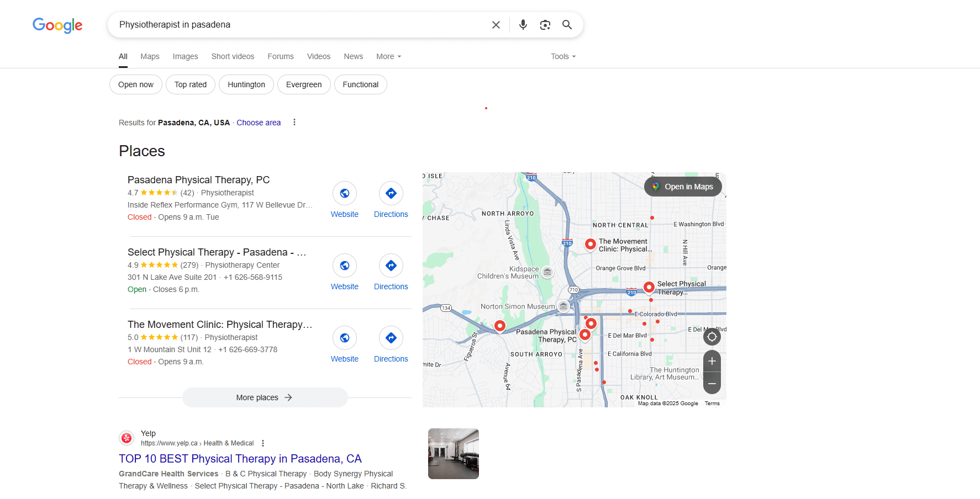Enable the Top rated filter
980x499 pixels.
(x=190, y=84)
